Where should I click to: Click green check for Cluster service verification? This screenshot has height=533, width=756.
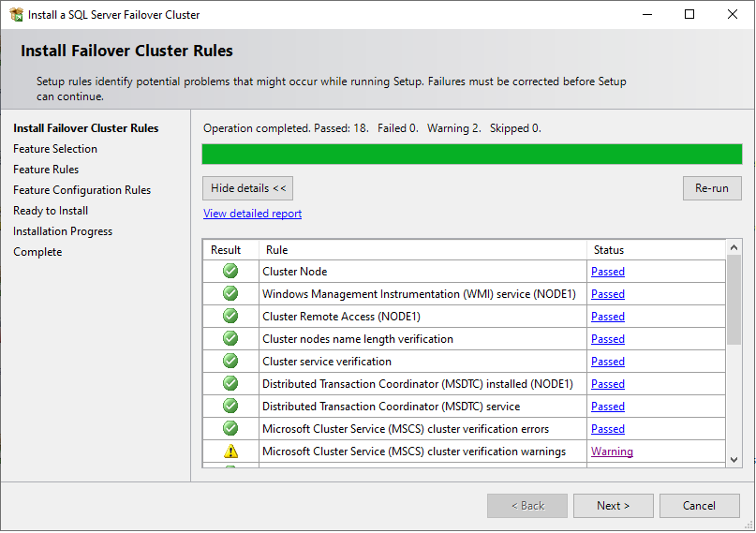coord(230,361)
